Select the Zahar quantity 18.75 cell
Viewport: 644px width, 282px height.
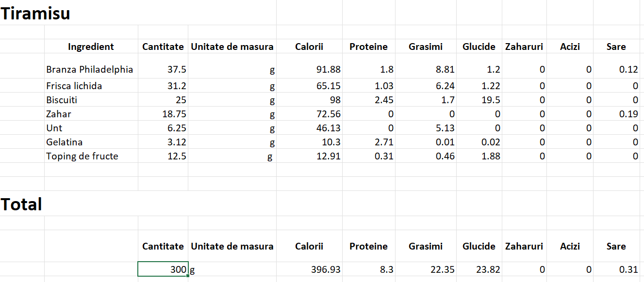(x=163, y=114)
